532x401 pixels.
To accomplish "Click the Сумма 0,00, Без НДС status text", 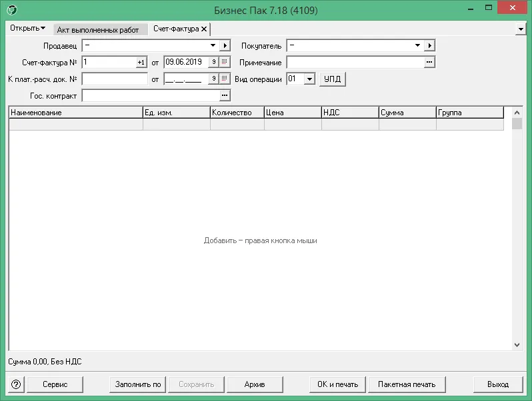I will click(x=45, y=362).
